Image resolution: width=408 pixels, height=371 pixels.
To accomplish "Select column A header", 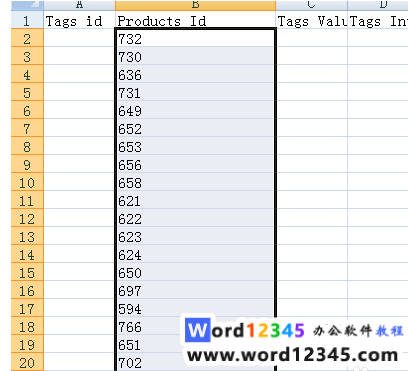I will [79, 5].
